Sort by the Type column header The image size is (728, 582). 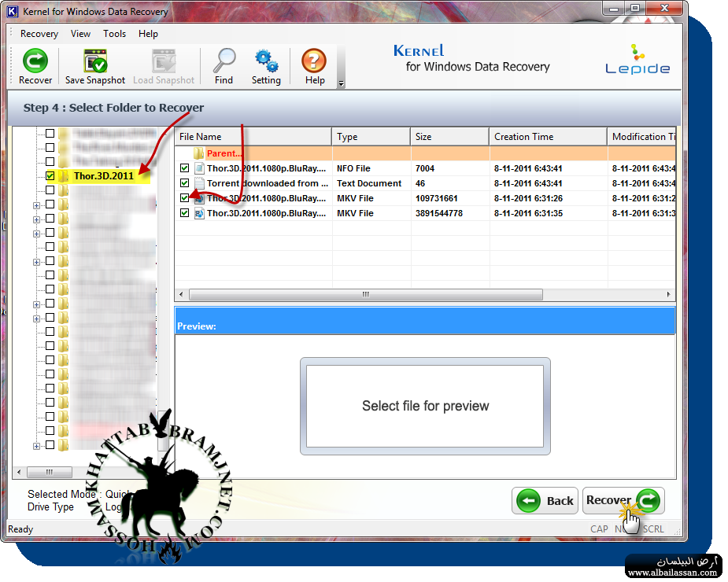pos(371,136)
